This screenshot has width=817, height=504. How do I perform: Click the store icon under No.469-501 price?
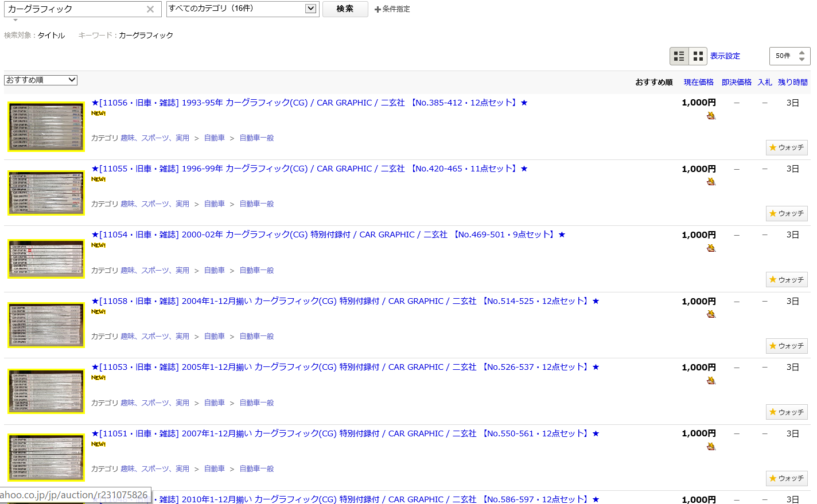(x=711, y=248)
